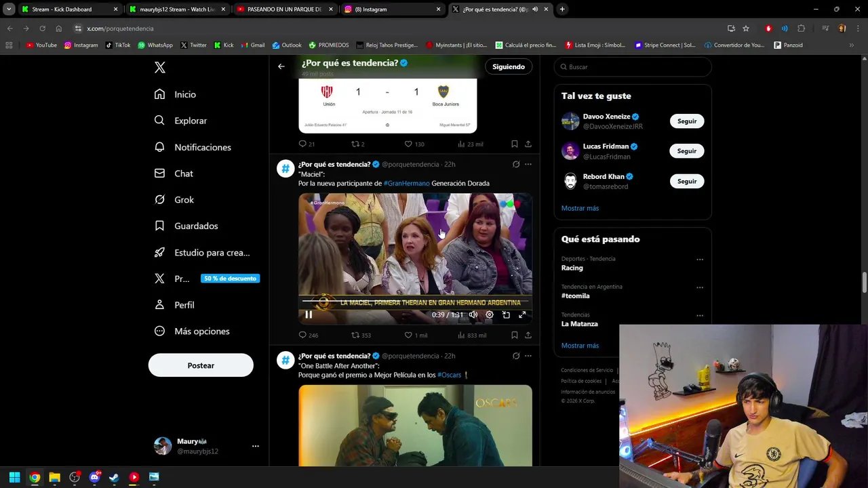Image resolution: width=868 pixels, height=488 pixels.
Task: Open Notificaciones in the sidebar
Action: coord(193,147)
